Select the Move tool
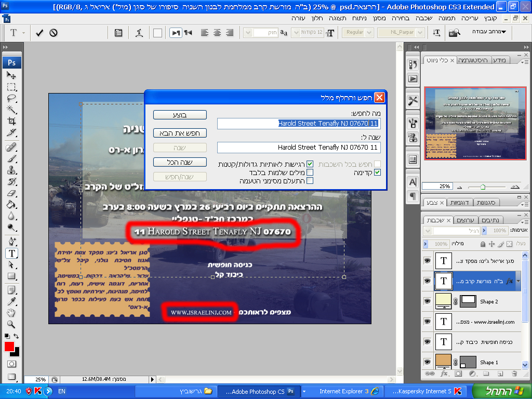This screenshot has width=532, height=399. coord(11,75)
